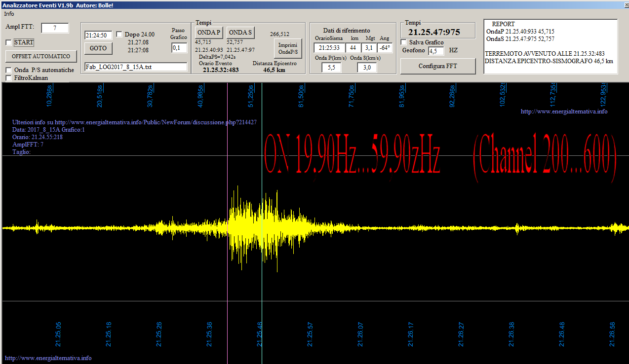Click the Distanza Epicentro value 46,5 km
The image size is (629, 364).
click(274, 70)
